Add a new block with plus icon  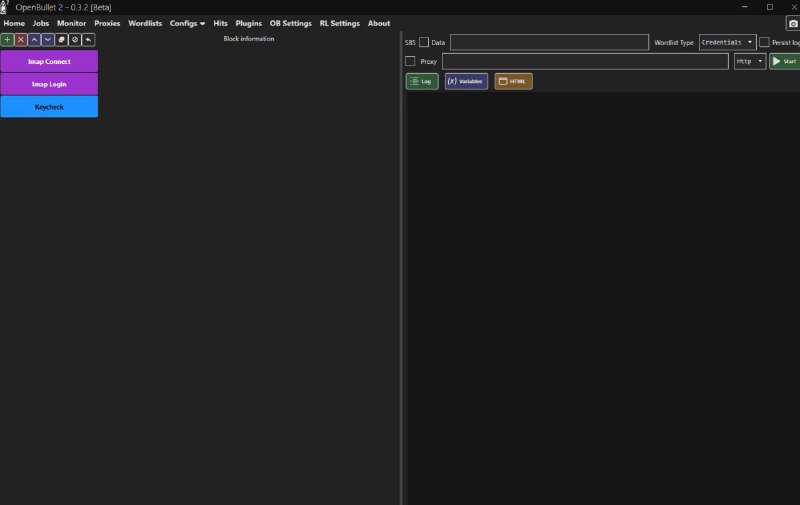(x=7, y=39)
